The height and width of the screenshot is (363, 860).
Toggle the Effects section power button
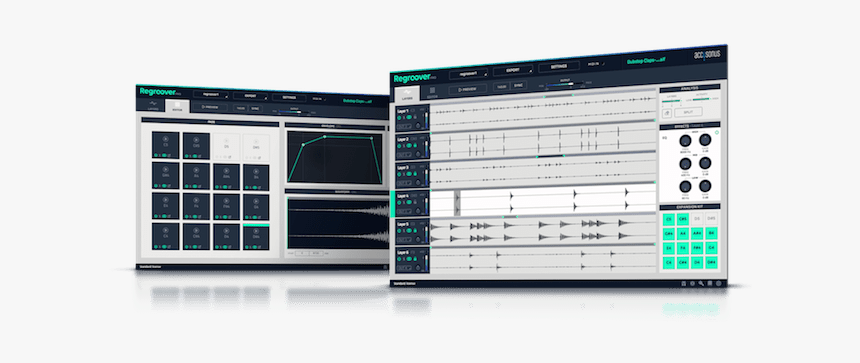(x=718, y=133)
